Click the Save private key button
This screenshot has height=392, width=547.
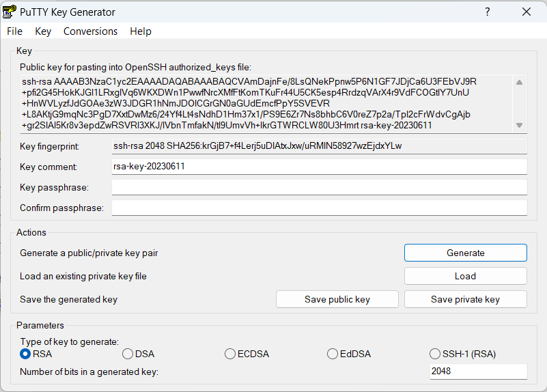click(465, 299)
